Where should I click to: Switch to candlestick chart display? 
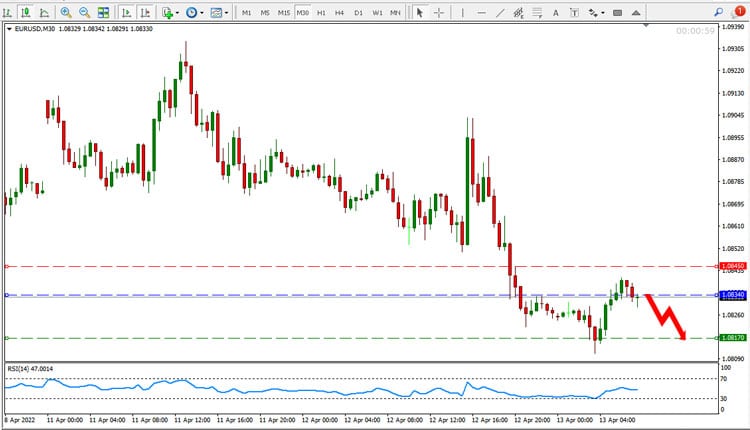25,12
